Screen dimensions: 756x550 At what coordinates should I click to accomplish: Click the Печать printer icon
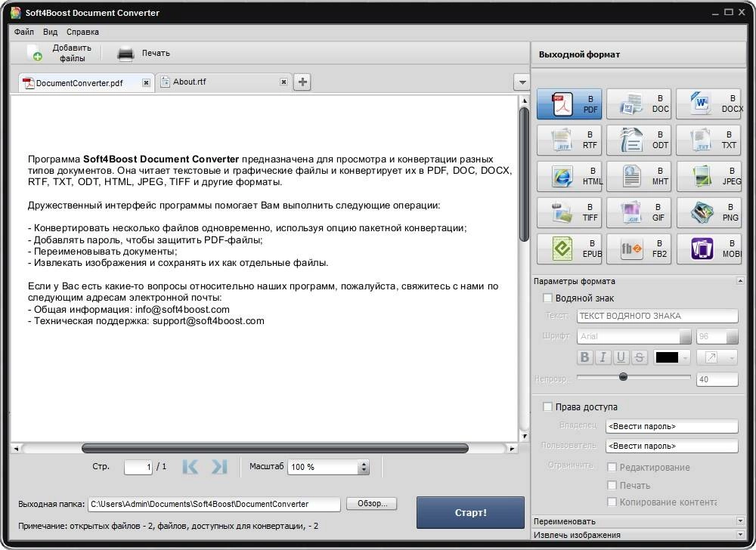[125, 54]
